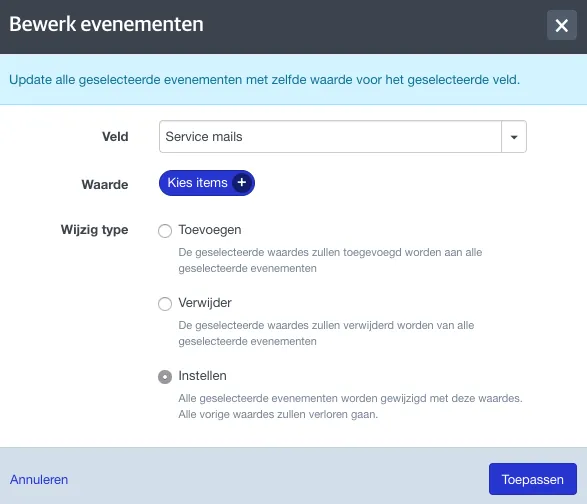This screenshot has height=504, width=587.
Task: Click the Bewerk evenementen title
Action: click(x=106, y=24)
